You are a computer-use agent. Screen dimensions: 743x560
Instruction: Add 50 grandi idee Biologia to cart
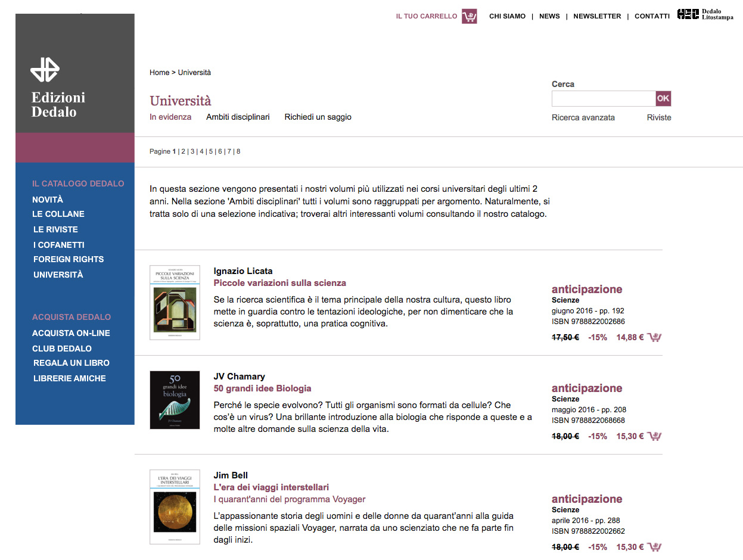(655, 436)
